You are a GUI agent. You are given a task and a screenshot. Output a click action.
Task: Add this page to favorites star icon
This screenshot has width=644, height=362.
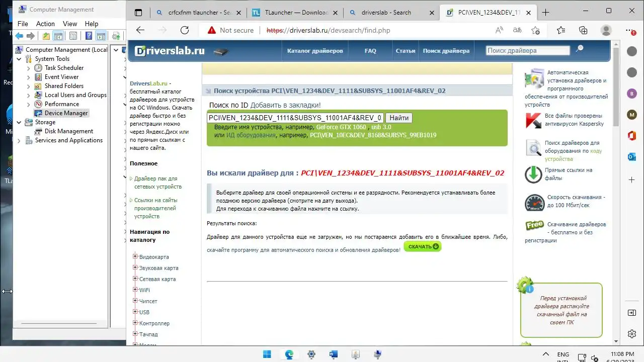click(535, 30)
